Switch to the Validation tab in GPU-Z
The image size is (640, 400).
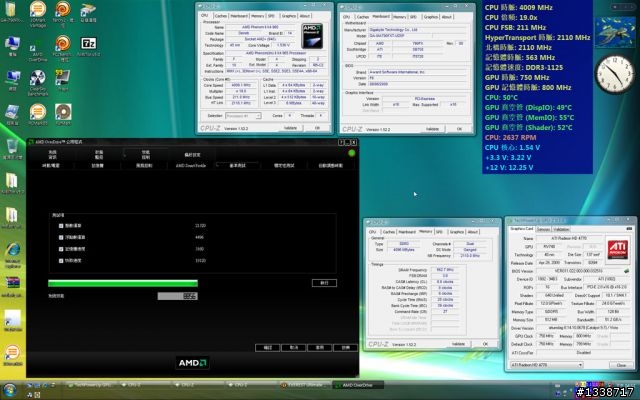pos(561,229)
